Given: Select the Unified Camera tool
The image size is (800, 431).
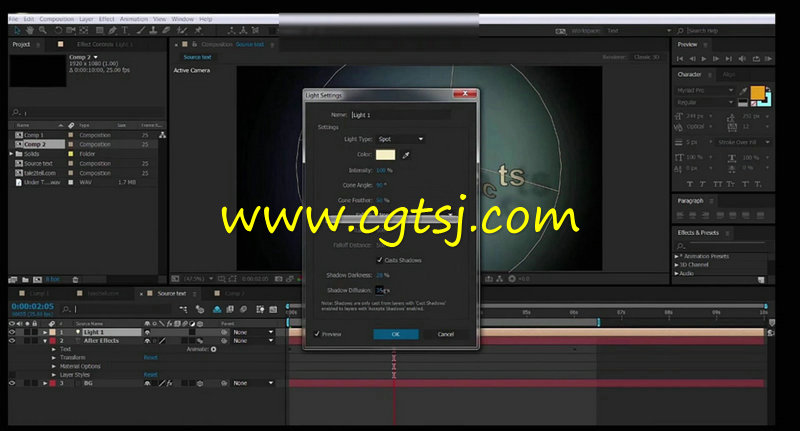Looking at the screenshot, I should coord(70,31).
